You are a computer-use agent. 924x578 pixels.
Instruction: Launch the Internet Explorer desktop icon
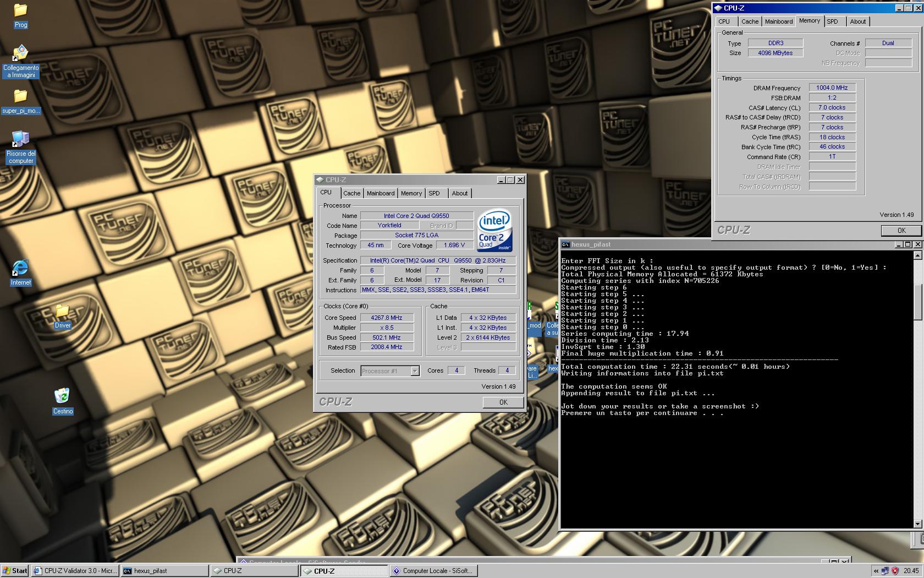coord(20,268)
